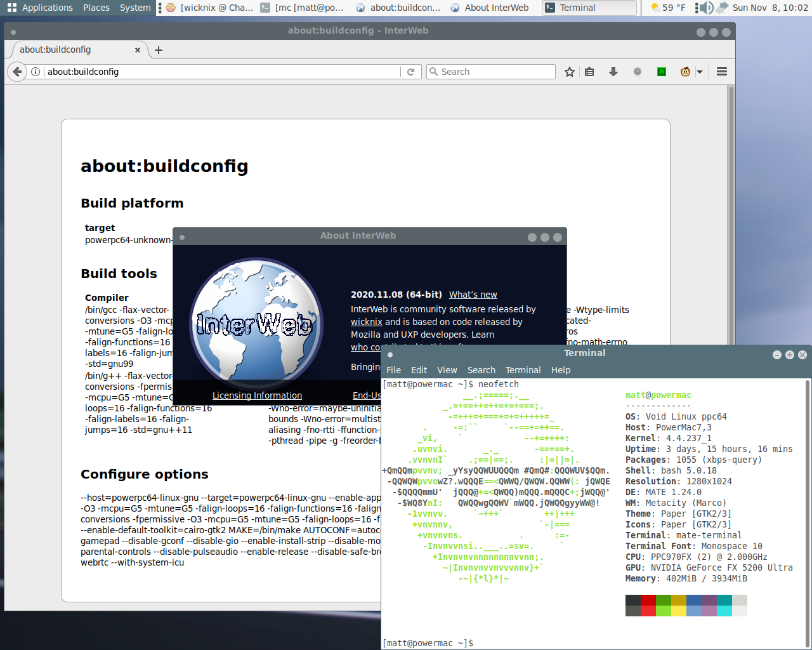Go back with the browser back arrow
The width and height of the screenshot is (812, 650).
pyautogui.click(x=17, y=72)
